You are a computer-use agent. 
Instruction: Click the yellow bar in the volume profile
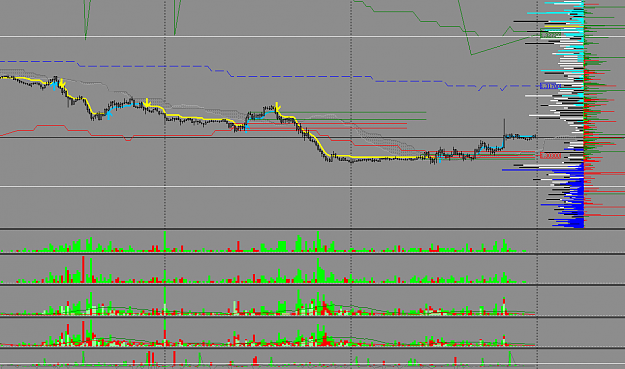563,26
